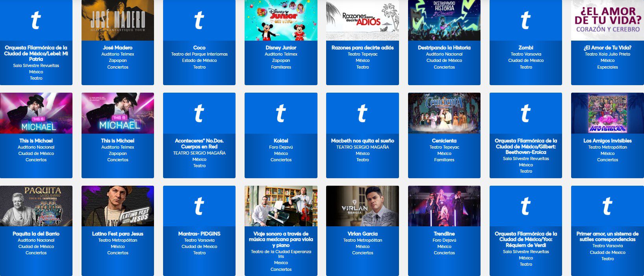Open the "Latino Fest para Jesus" title link
The width and height of the screenshot is (644, 276).
click(x=118, y=234)
